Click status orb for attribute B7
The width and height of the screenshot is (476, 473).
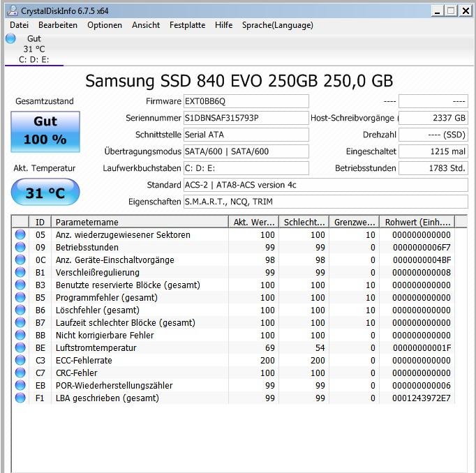20,322
